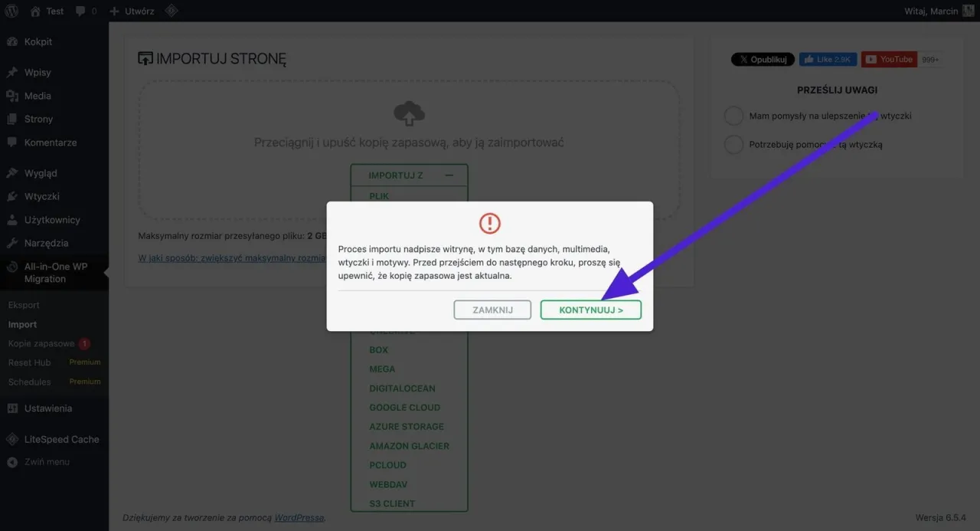Click the Zwiń menu collapse icon
The image size is (980, 531).
pos(12,462)
